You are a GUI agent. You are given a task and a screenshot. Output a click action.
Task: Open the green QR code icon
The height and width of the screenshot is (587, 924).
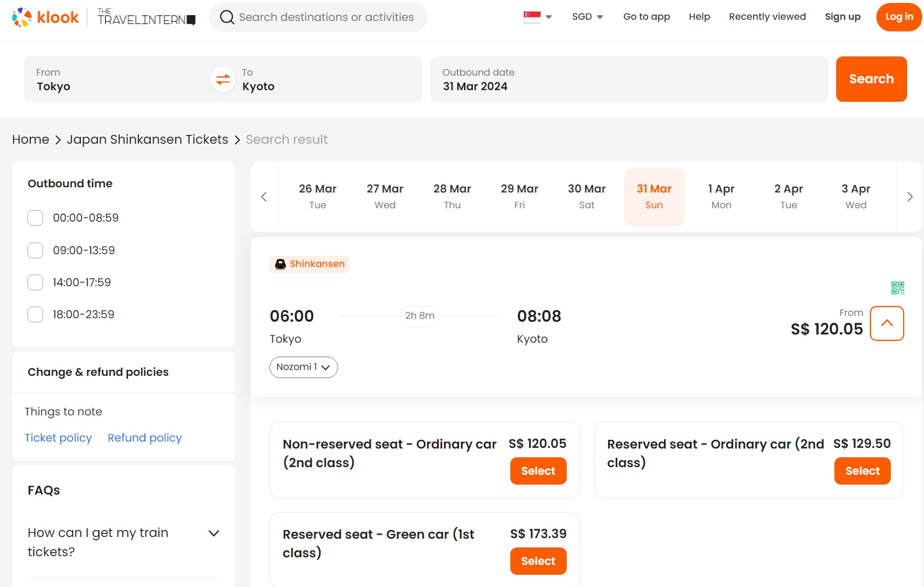898,287
